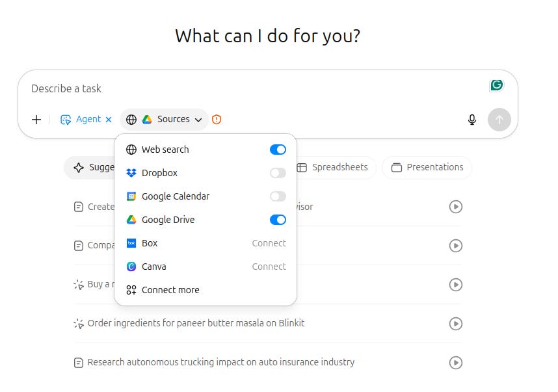Click the Sources chevron arrow

198,120
